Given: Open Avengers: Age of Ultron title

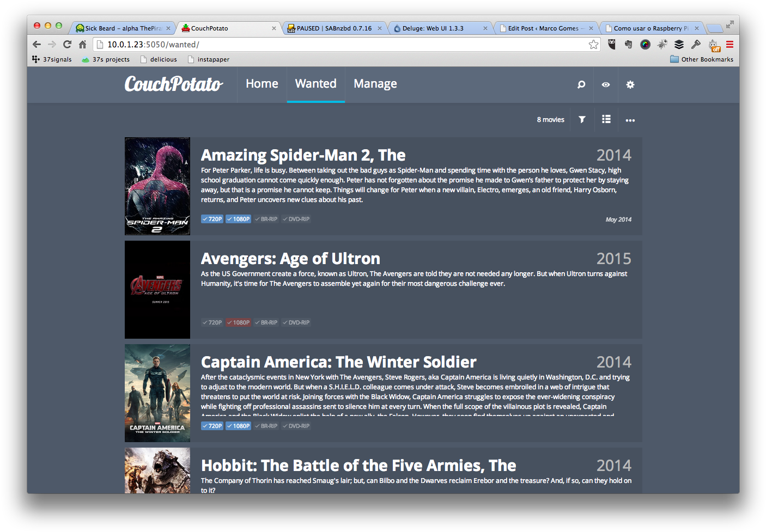Looking at the screenshot, I should click(290, 259).
